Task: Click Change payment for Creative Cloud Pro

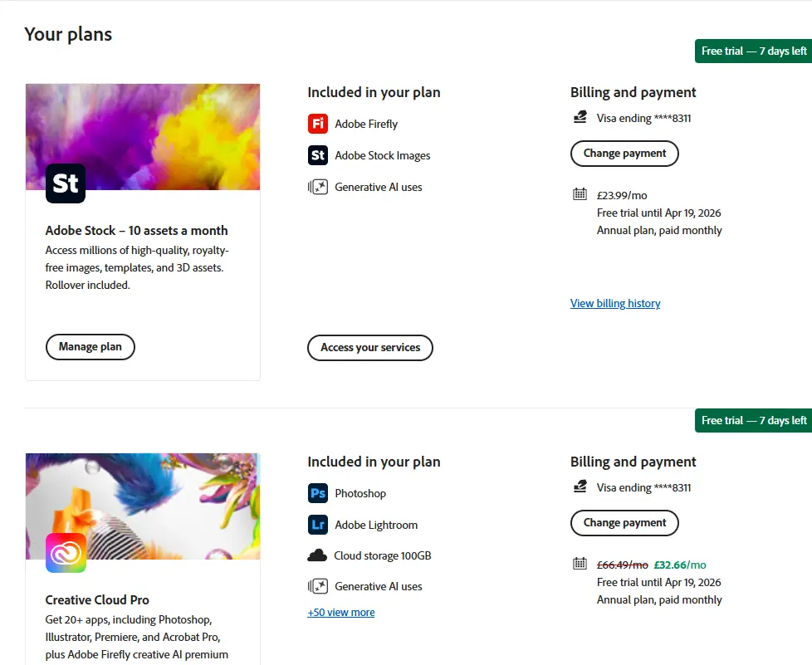Action: (x=624, y=523)
